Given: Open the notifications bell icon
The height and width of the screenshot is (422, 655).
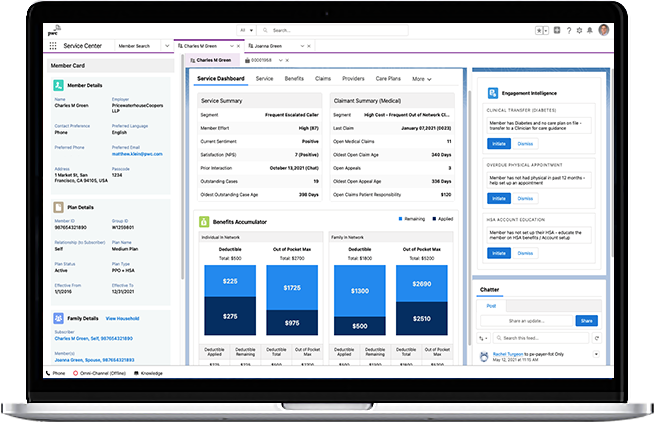Looking at the screenshot, I should [588, 31].
